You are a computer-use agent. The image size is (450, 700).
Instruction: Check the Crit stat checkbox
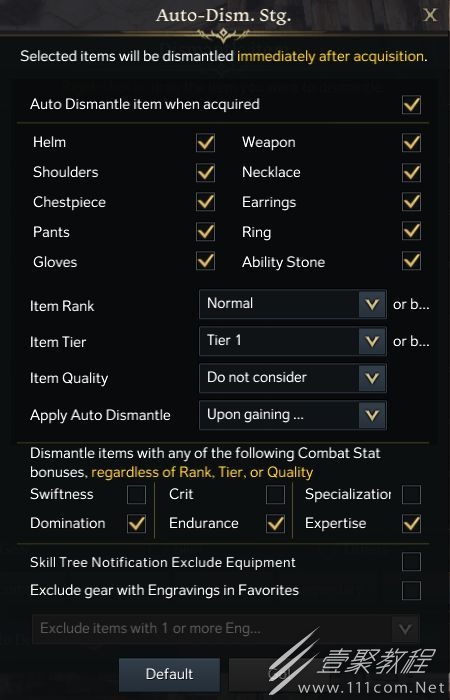[275, 495]
